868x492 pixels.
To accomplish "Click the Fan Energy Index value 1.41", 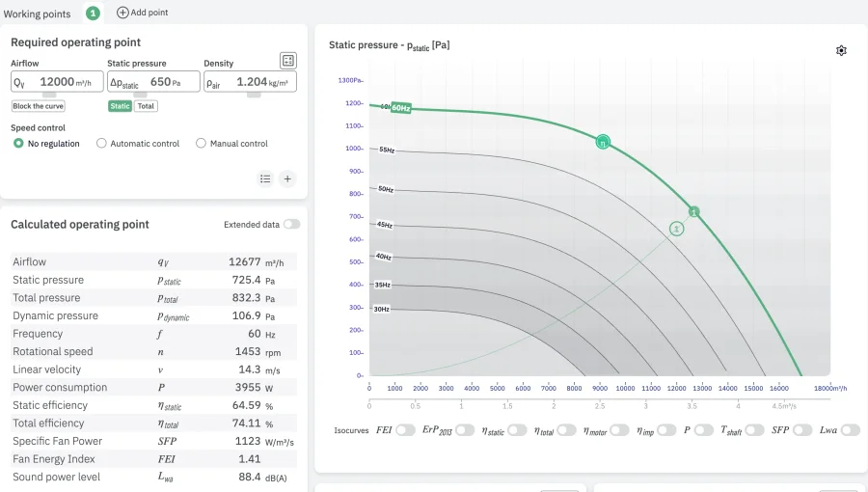I will coord(249,459).
